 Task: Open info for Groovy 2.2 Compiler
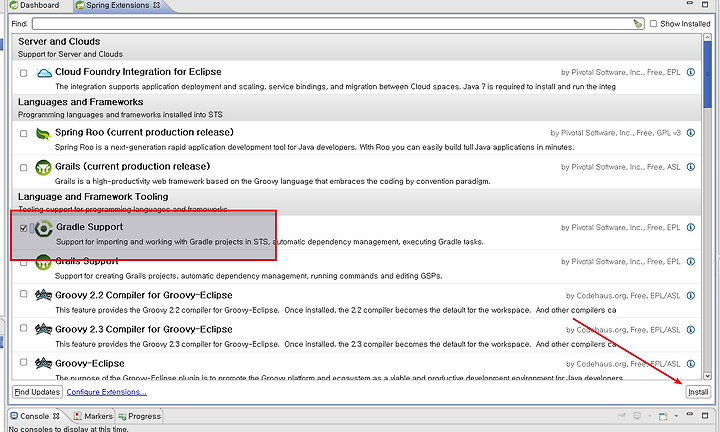691,296
